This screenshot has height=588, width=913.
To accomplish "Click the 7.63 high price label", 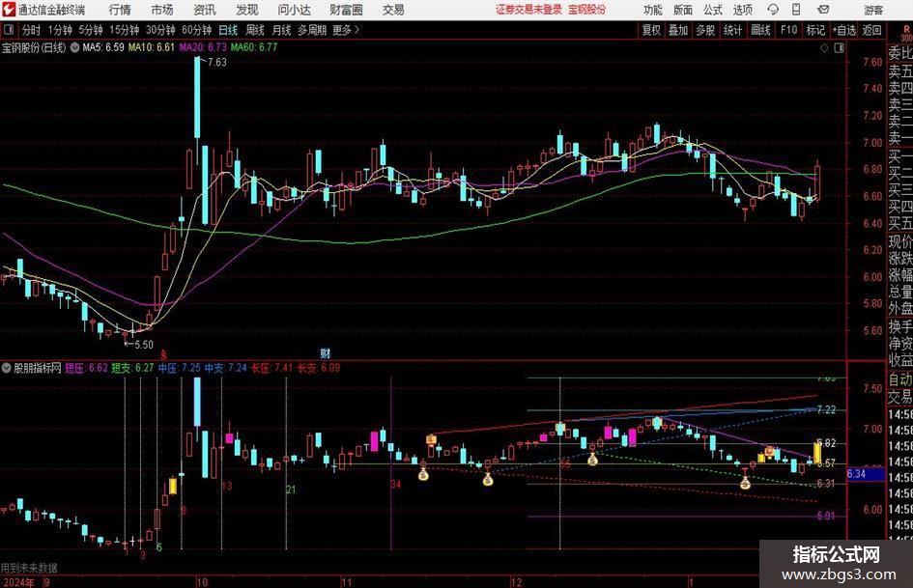I will (x=216, y=63).
